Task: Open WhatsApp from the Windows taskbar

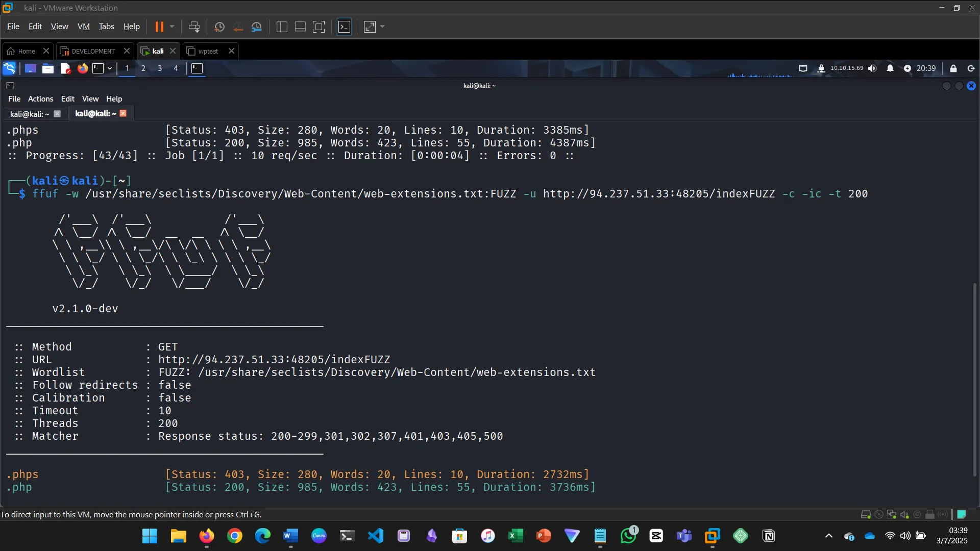Action: pos(628,536)
